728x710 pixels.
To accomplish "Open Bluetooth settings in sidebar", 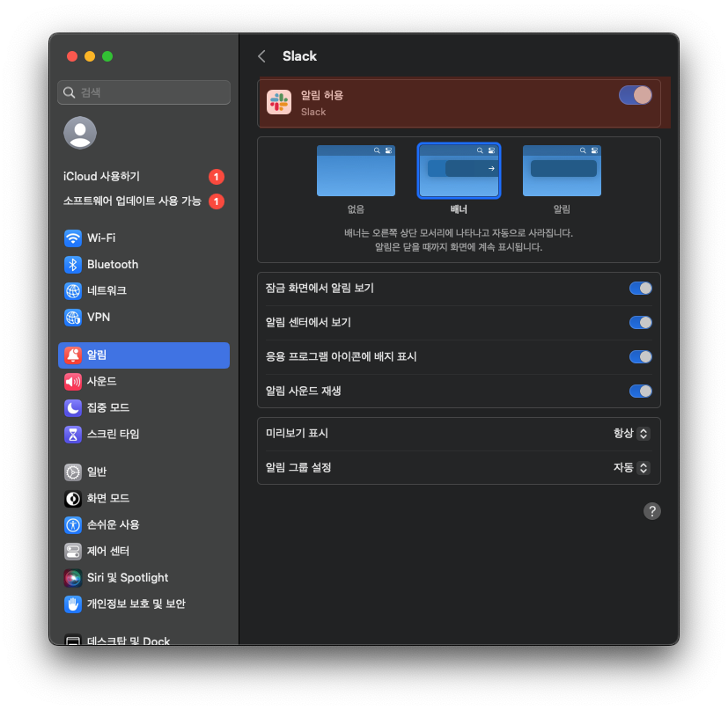I will coord(144,265).
